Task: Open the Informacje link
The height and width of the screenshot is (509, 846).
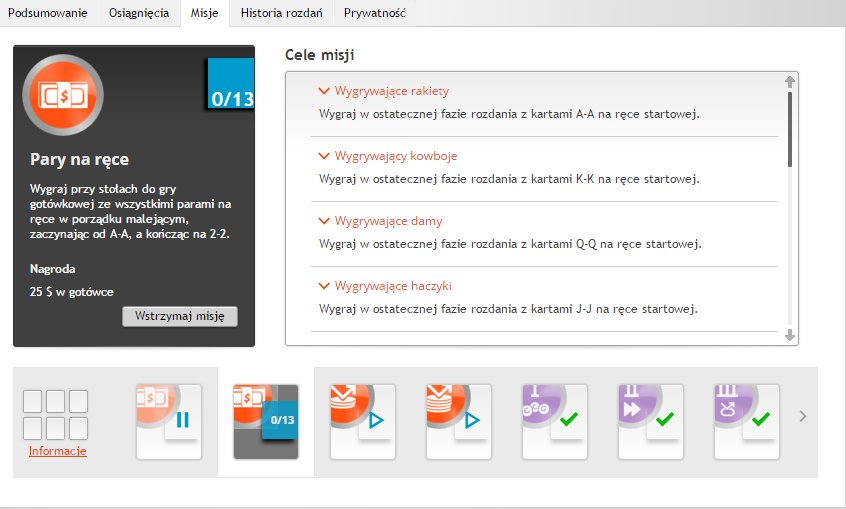Action: point(57,451)
